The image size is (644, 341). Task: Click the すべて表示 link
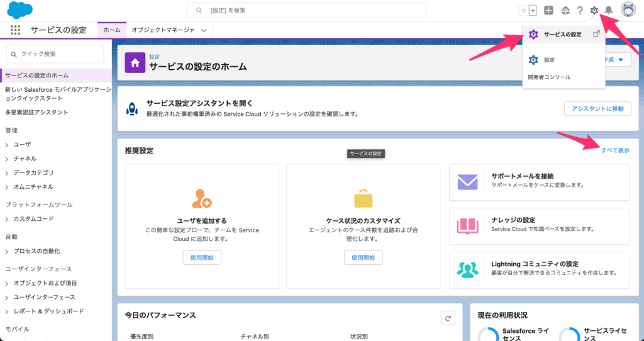(615, 150)
